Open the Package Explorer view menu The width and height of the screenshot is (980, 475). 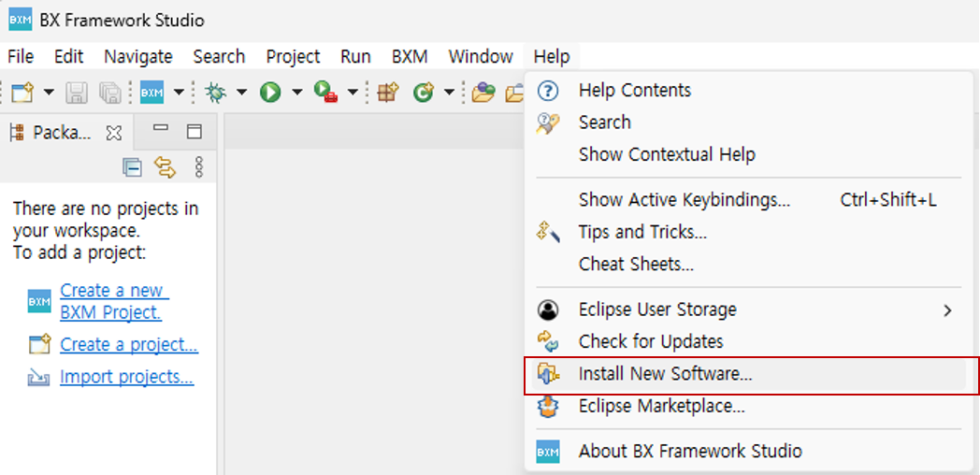click(x=199, y=167)
